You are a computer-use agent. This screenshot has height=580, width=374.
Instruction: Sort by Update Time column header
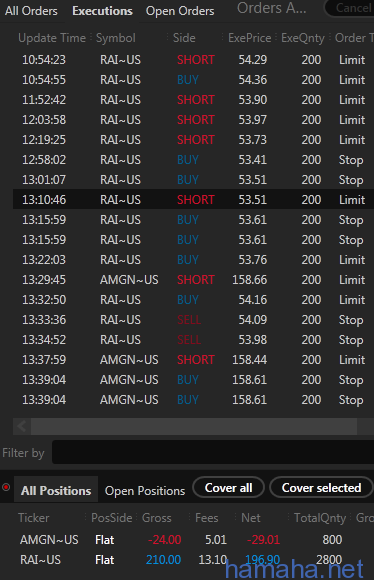coord(52,38)
